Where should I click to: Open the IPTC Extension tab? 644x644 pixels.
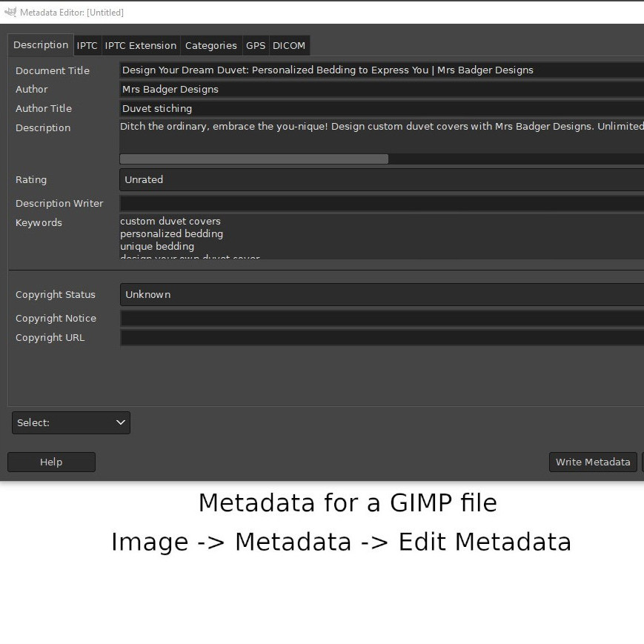(141, 46)
